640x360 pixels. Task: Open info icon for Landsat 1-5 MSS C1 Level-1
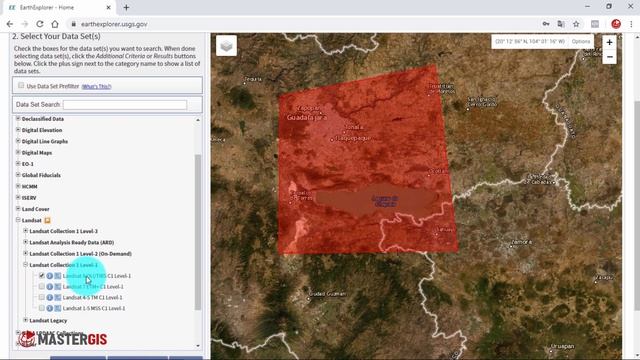(50, 309)
